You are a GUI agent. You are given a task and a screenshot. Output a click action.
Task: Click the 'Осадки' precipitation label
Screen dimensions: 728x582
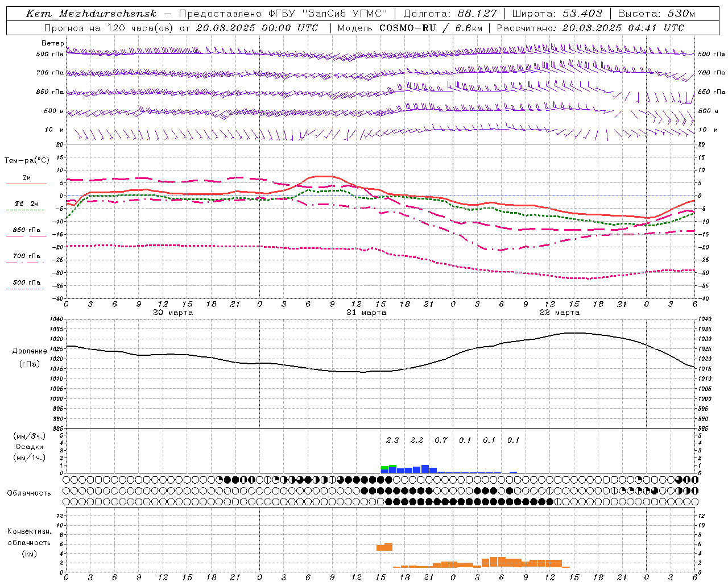[x=29, y=447]
